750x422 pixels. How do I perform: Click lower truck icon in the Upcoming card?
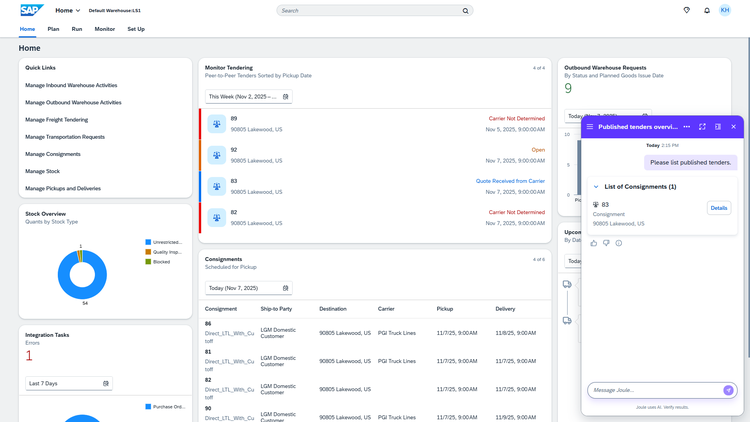pyautogui.click(x=567, y=321)
